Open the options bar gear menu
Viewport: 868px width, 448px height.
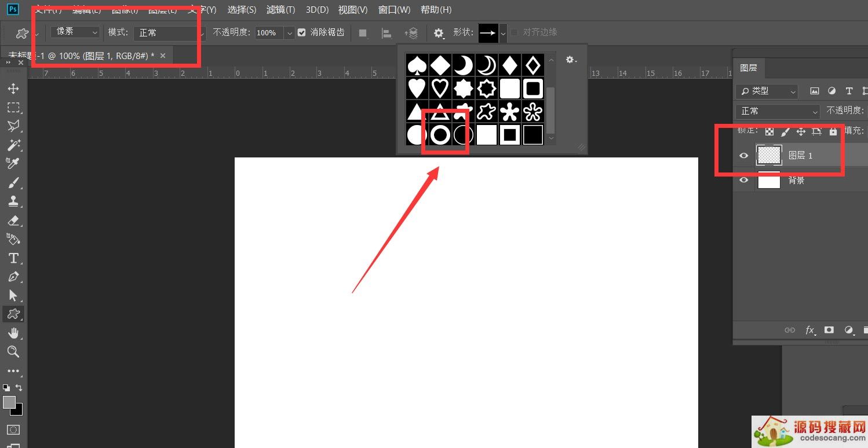439,33
